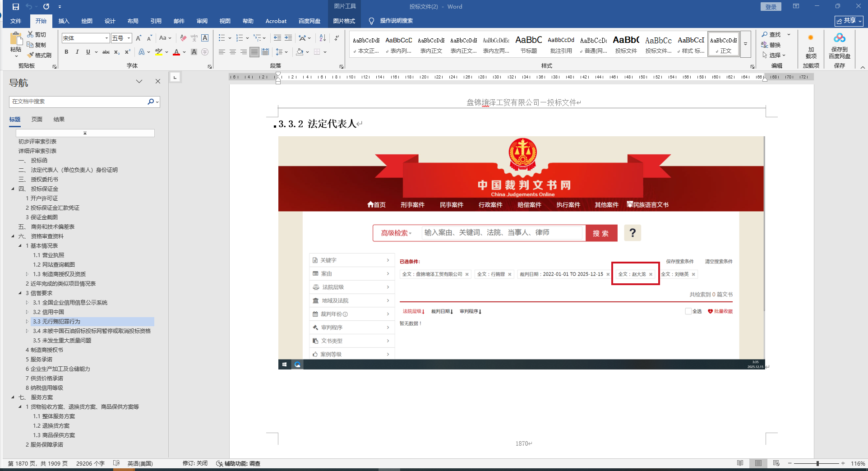Expand the styles gallery
Screen dimensions: 868x471
(x=745, y=44)
